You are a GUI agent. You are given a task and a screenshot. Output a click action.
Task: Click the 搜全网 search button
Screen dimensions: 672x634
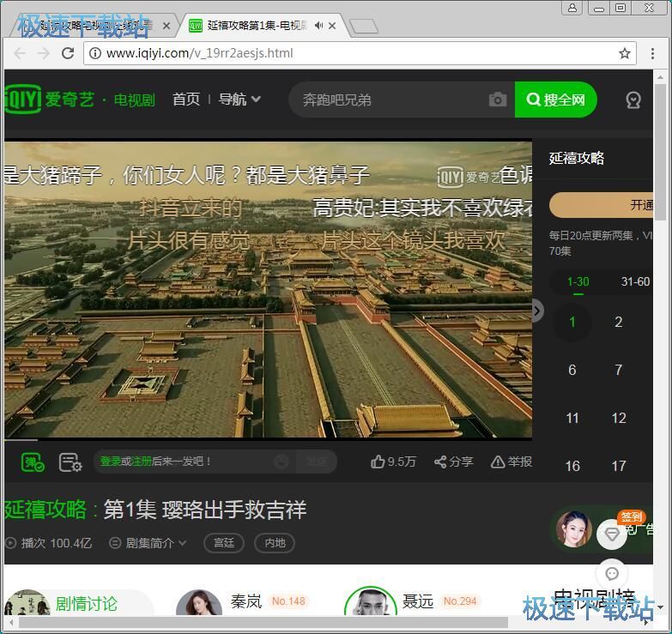(555, 100)
